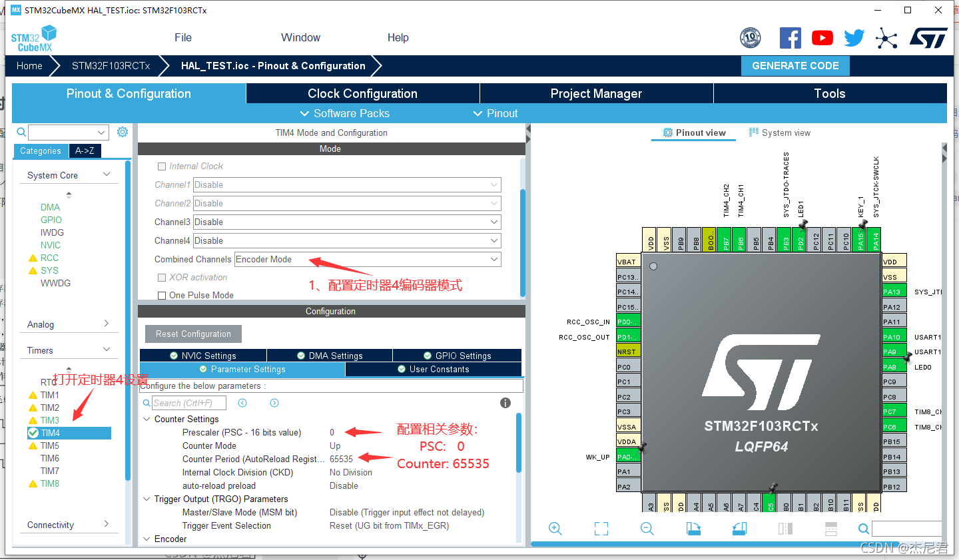Toggle the Internal Clock checkbox
Screen dimensions: 959x560
click(162, 166)
